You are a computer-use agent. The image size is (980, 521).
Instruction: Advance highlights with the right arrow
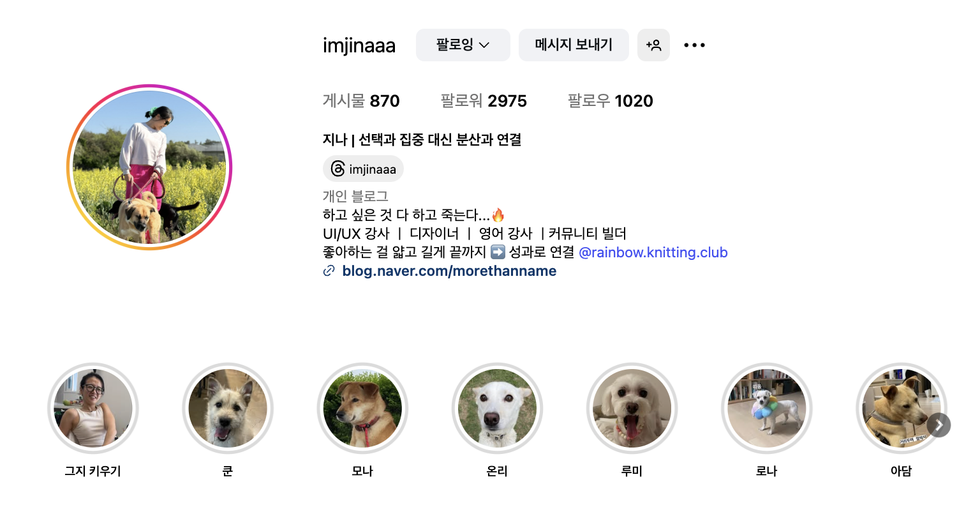[x=939, y=425]
